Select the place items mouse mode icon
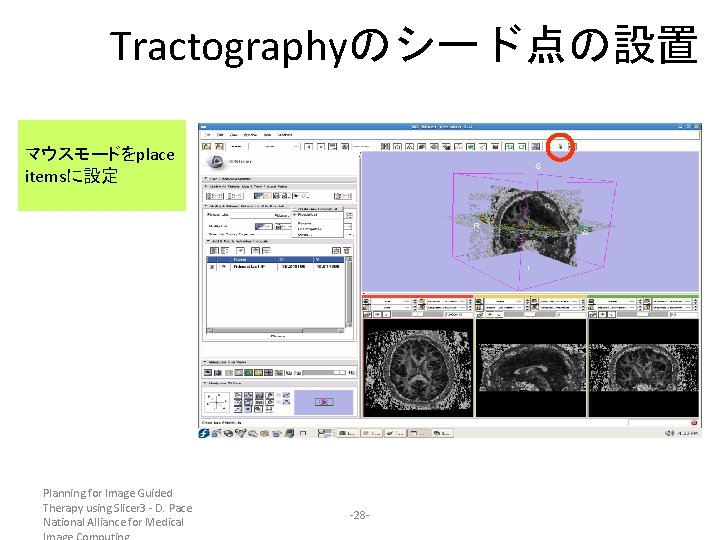The width and height of the screenshot is (720, 540). pos(560,147)
